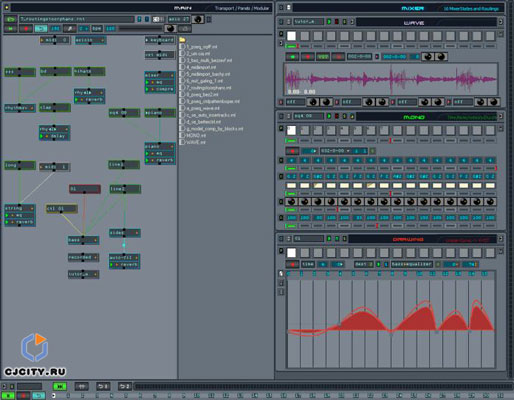Image resolution: width=514 pixels, height=400 pixels.
Task: Select MONO file in the browser list
Action: pyautogui.click(x=196, y=136)
